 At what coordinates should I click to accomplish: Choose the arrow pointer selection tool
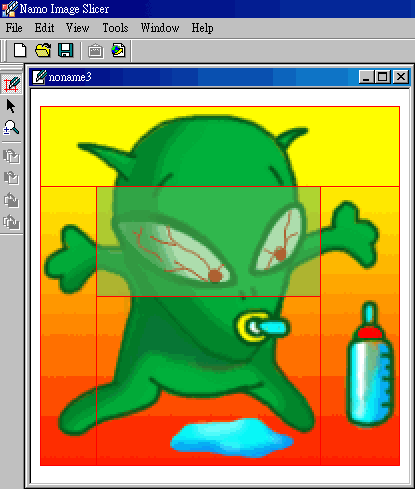11,106
